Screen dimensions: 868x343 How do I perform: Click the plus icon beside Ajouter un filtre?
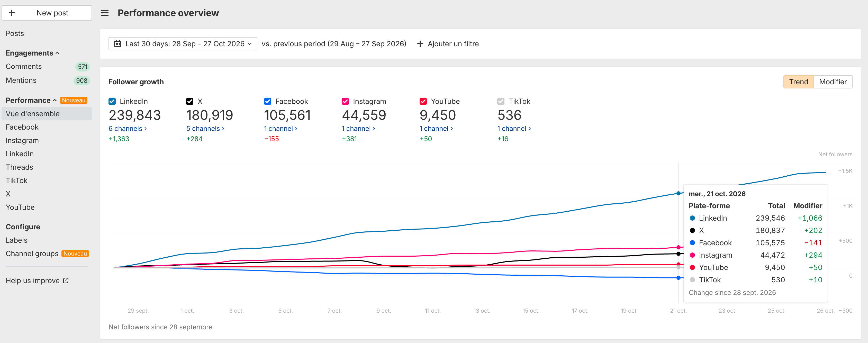(420, 44)
